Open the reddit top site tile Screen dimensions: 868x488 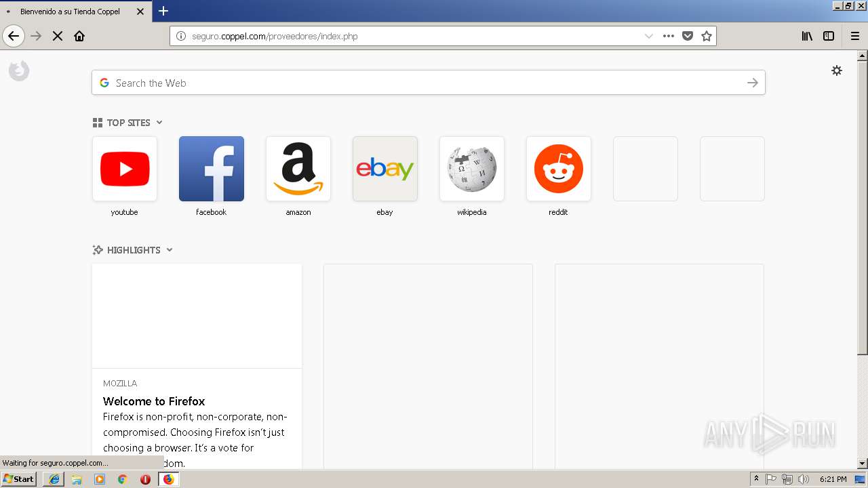[x=559, y=169]
